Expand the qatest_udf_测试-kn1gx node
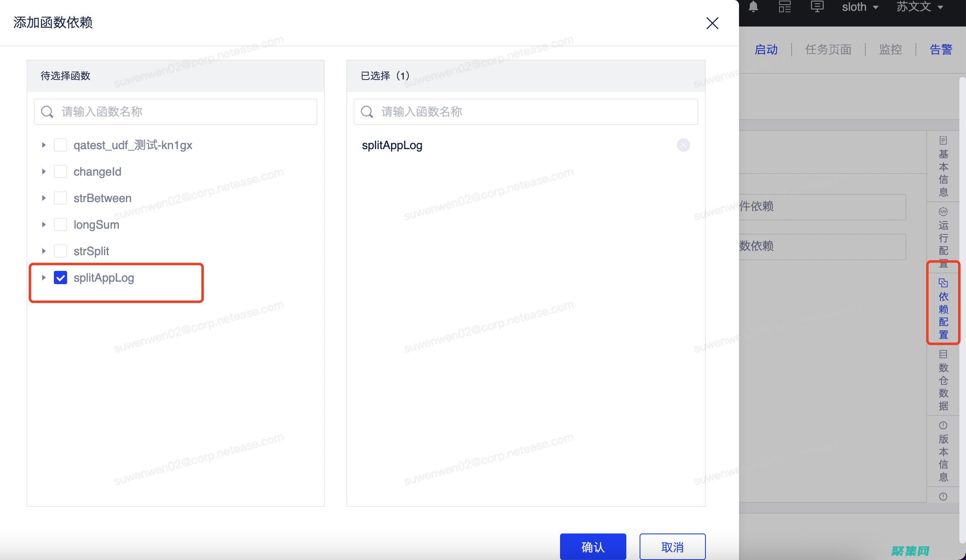 (43, 145)
